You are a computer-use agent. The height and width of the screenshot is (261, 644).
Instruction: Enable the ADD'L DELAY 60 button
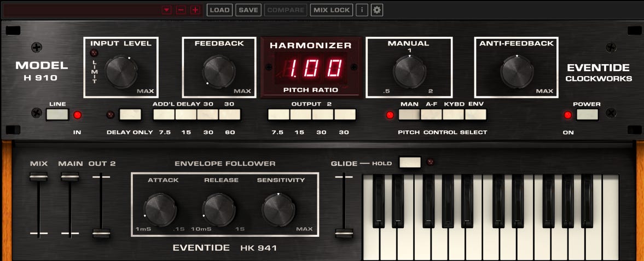tap(230, 115)
